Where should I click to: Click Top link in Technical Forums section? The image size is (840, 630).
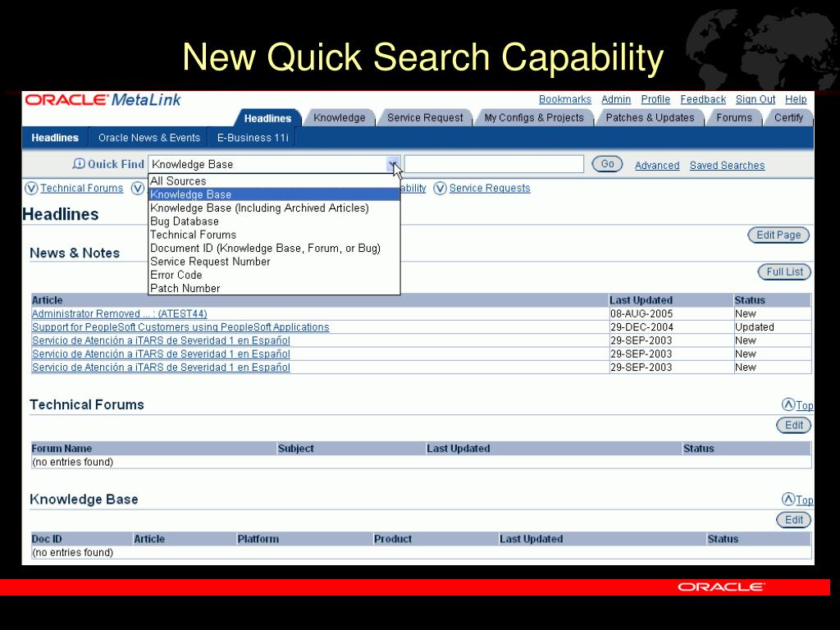click(x=804, y=405)
